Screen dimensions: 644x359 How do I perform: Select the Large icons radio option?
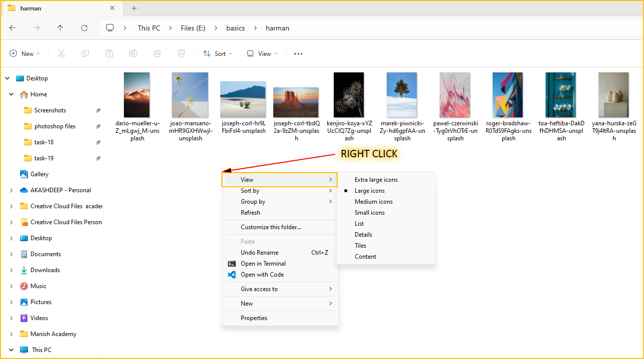[x=369, y=191]
